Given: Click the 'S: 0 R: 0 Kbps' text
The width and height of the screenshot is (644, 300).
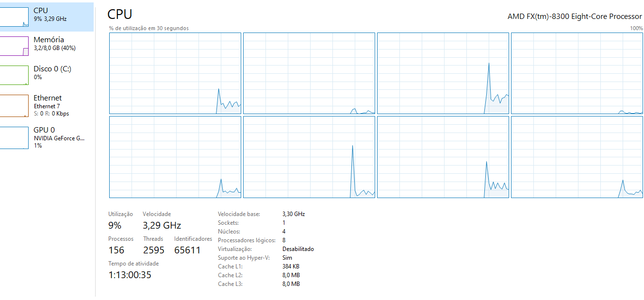Looking at the screenshot, I should pos(51,114).
